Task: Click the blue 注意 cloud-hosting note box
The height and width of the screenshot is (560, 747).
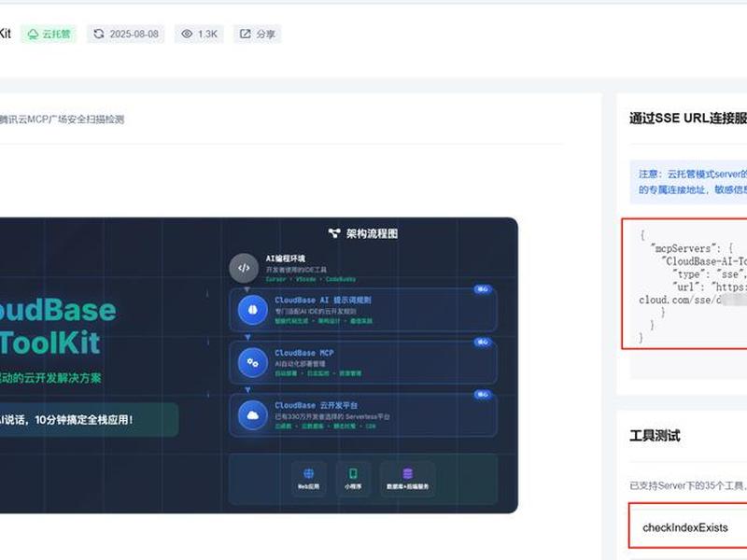Action: (688, 182)
